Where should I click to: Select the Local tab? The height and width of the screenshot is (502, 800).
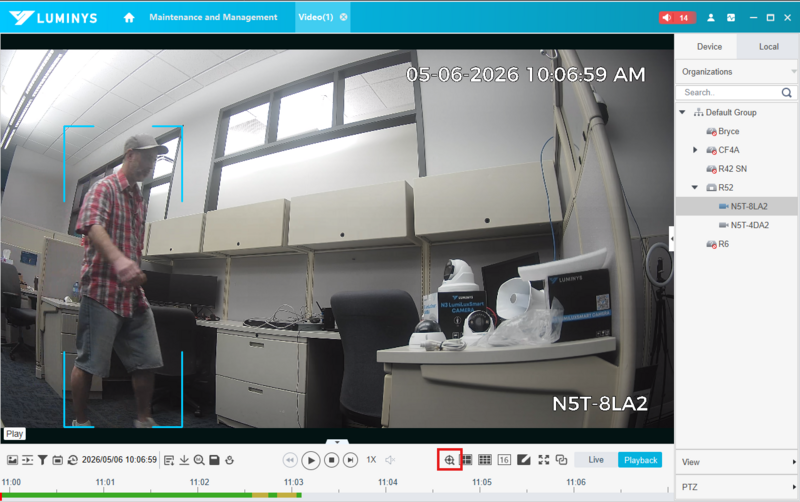click(x=768, y=46)
